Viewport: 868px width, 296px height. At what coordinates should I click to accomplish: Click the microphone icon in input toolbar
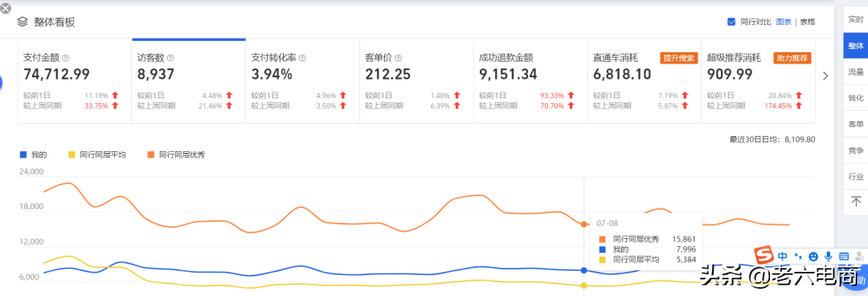pos(828,256)
